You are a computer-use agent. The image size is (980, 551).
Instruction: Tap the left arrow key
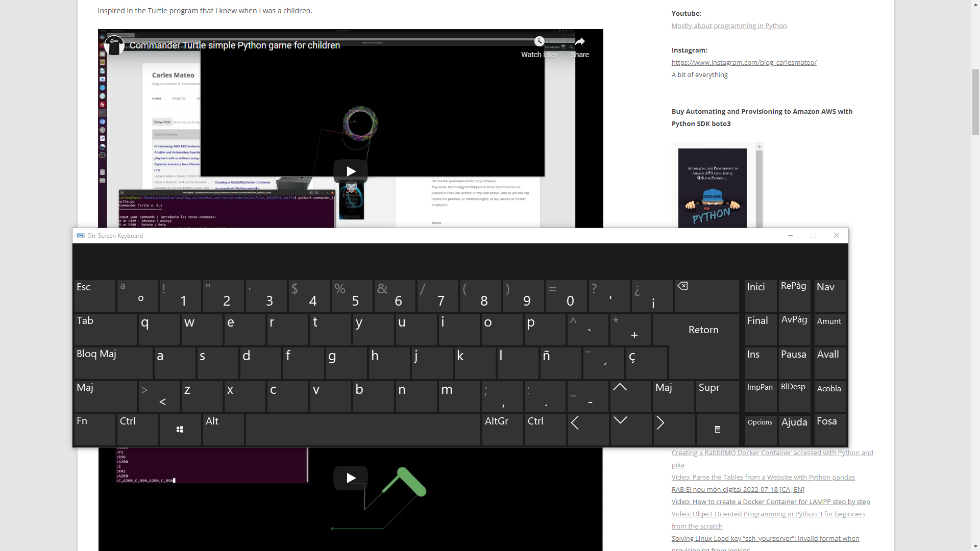[587, 430]
